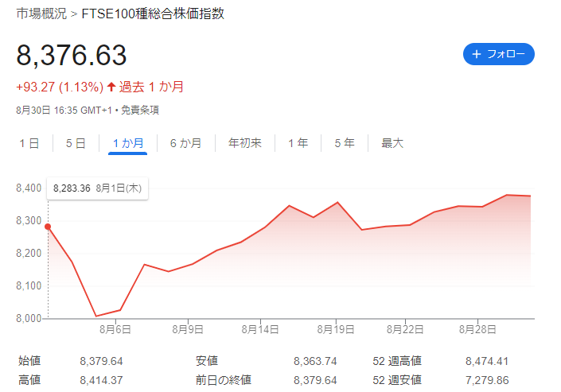Click the red up arrow icon
The height and width of the screenshot is (392, 561).
pyautogui.click(x=111, y=87)
